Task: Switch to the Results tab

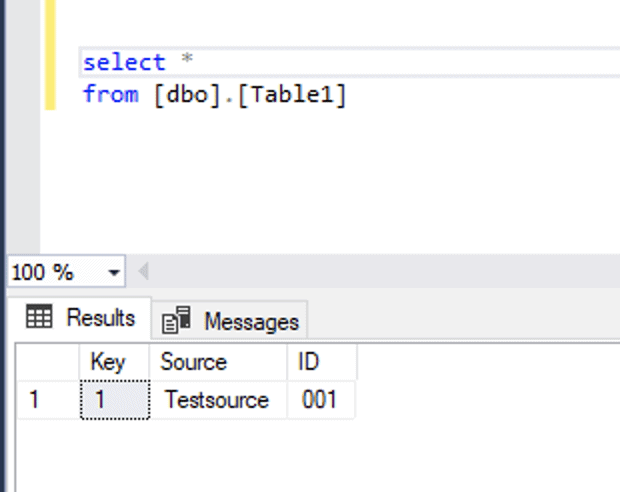Action: (99, 318)
